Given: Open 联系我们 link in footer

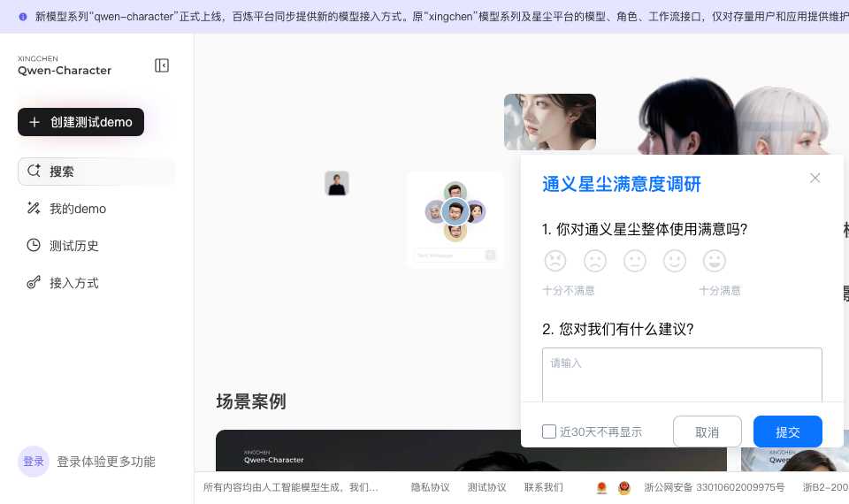Looking at the screenshot, I should pos(544,487).
